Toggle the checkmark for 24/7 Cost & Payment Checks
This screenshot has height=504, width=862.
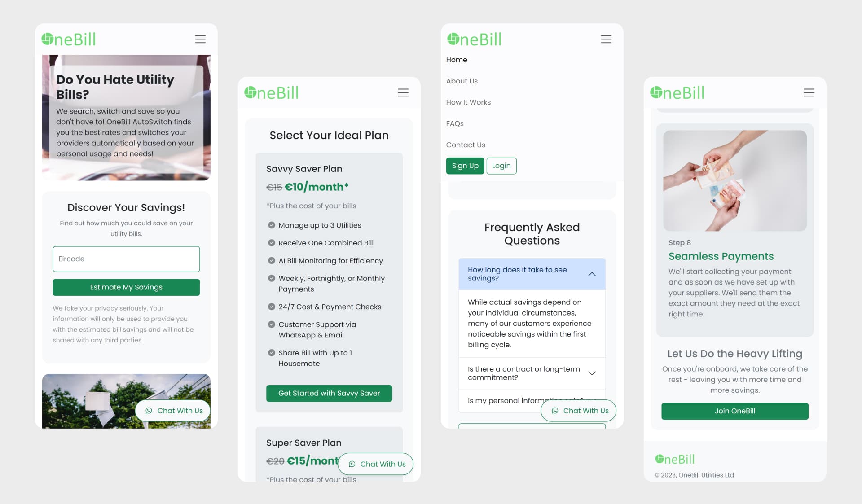[x=270, y=307]
